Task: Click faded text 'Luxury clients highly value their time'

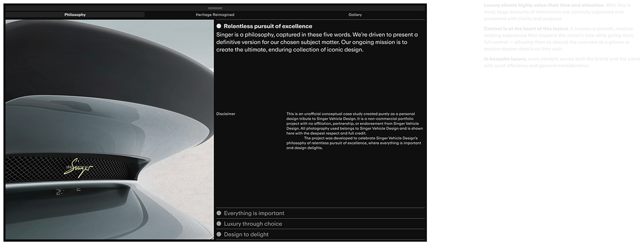Action: click(558, 11)
